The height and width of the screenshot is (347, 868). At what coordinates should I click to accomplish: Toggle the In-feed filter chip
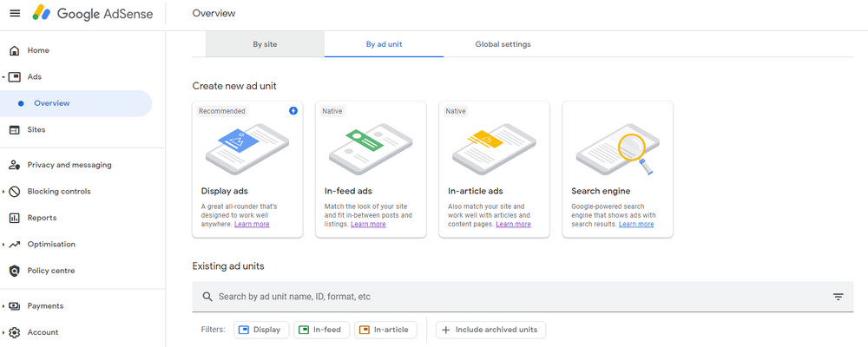click(322, 330)
